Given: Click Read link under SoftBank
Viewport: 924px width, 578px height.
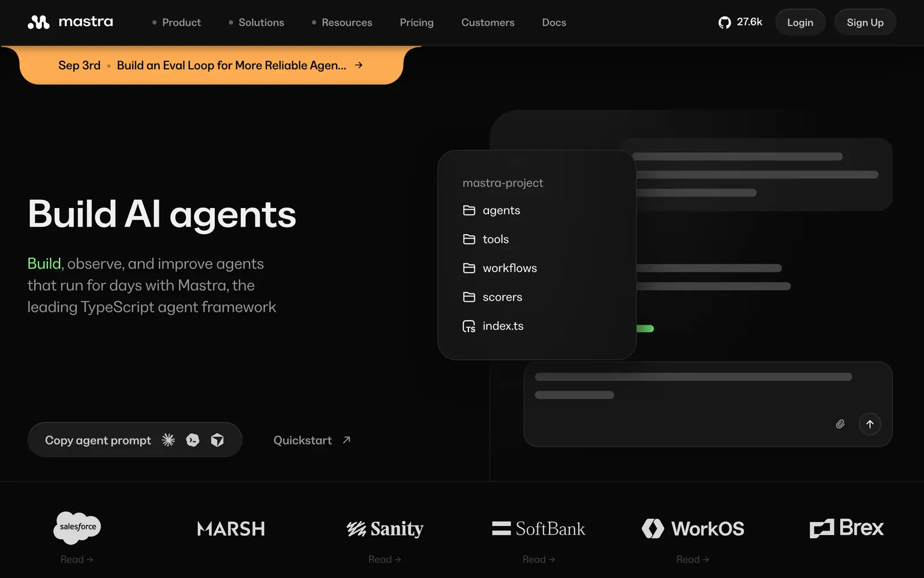Looking at the screenshot, I should pyautogui.click(x=539, y=560).
